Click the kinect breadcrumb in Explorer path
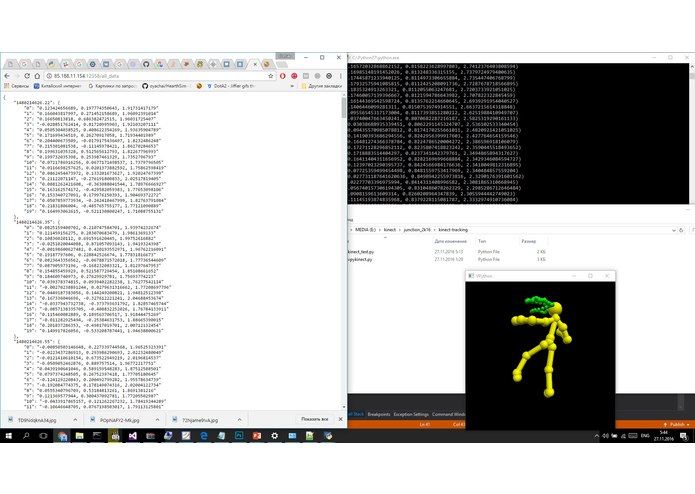Image resolution: width=695 pixels, height=494 pixels. (x=390, y=230)
